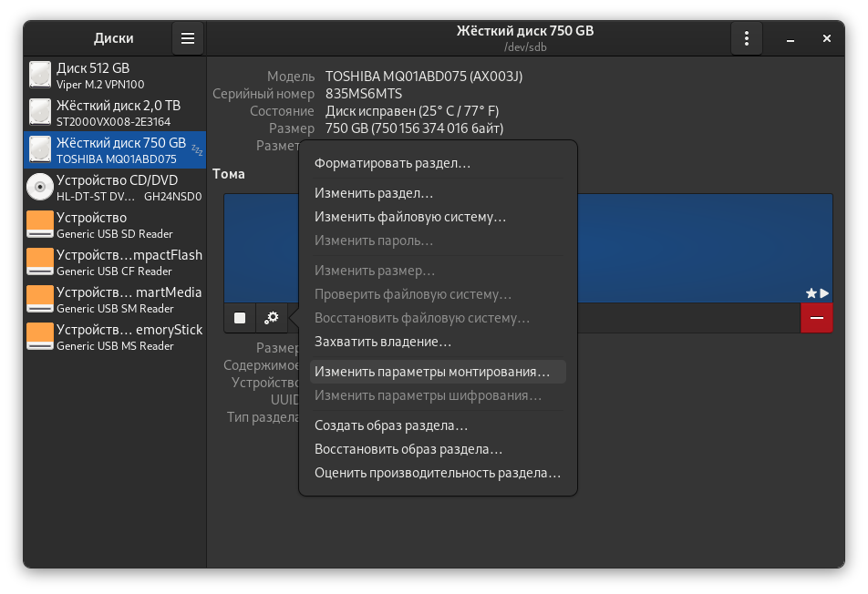Click the drive icon of Жёсткий диск 2,0 TB

pyautogui.click(x=40, y=112)
